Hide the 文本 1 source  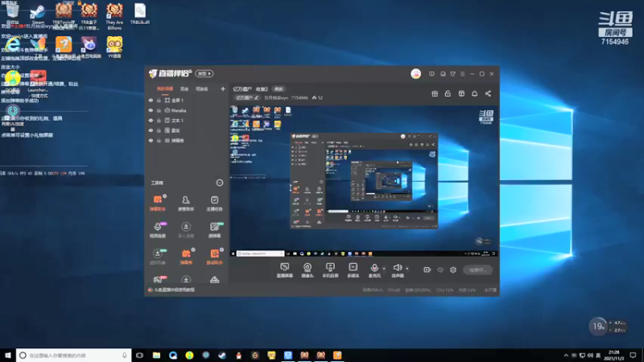tap(151, 120)
